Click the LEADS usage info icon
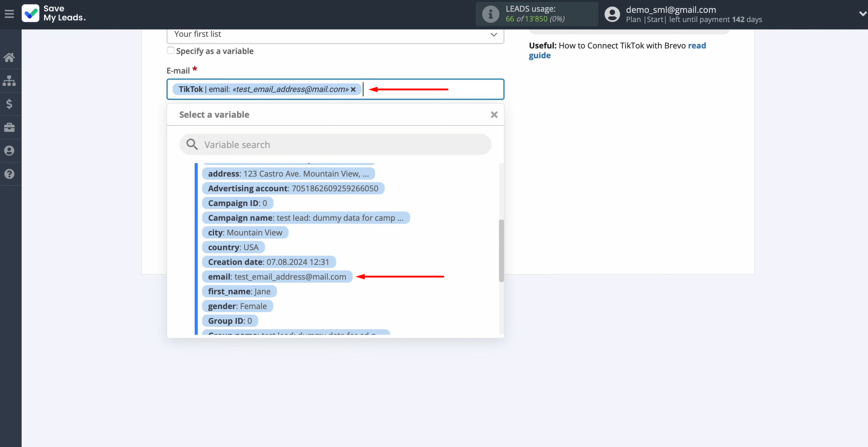This screenshot has width=868, height=447. click(x=490, y=14)
